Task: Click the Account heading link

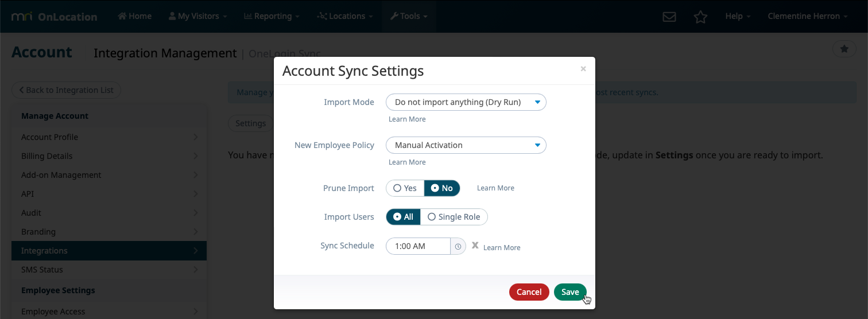Action: (42, 52)
